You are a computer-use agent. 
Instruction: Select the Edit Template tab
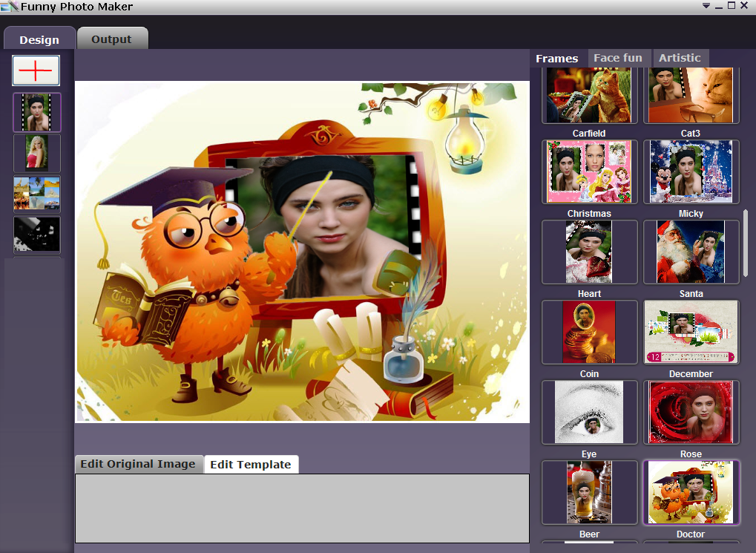coord(251,464)
